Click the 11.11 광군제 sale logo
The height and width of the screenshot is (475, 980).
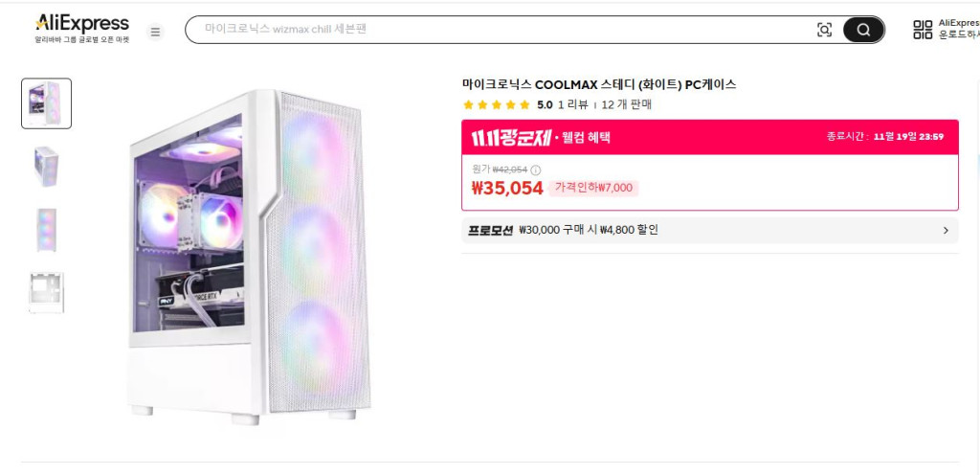pyautogui.click(x=510, y=137)
